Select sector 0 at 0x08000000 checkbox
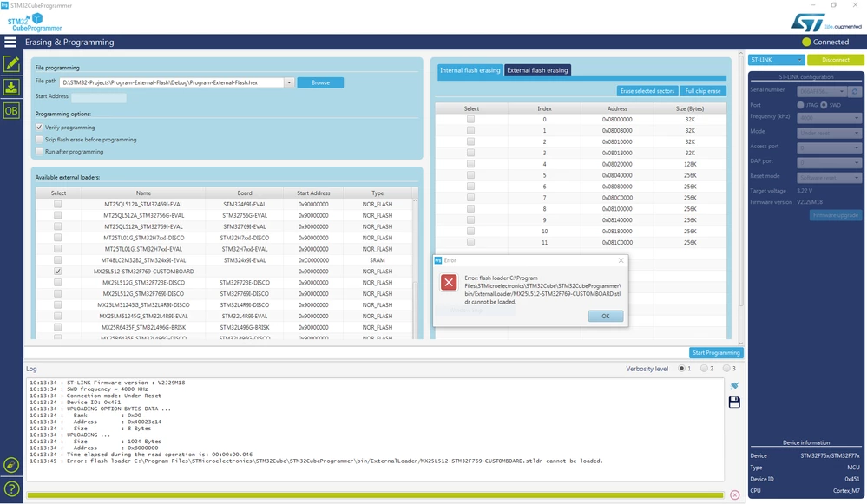This screenshot has width=867, height=504. click(x=470, y=120)
